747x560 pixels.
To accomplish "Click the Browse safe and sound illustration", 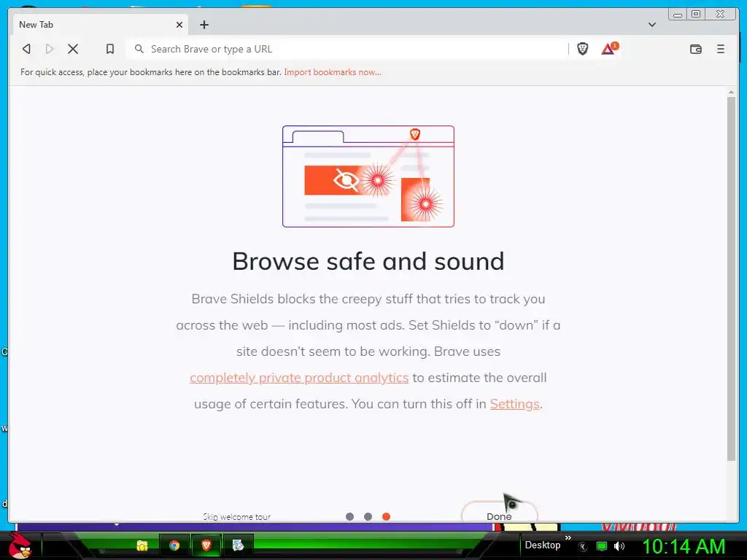I will (x=368, y=176).
